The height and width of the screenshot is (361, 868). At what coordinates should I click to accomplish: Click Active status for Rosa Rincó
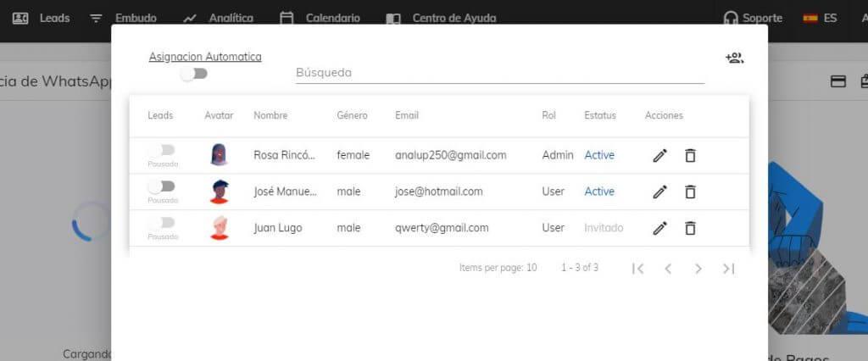tap(599, 156)
